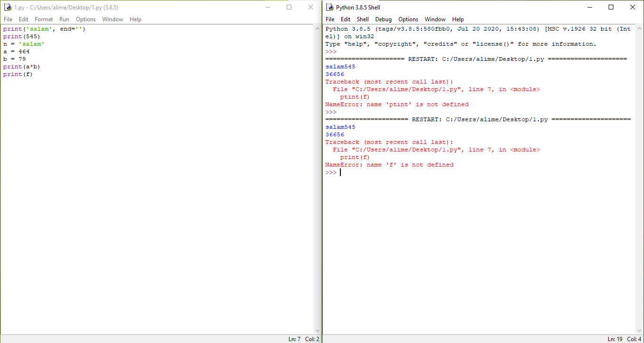Click the code line print(a*b)
644x343 pixels.
tap(22, 67)
